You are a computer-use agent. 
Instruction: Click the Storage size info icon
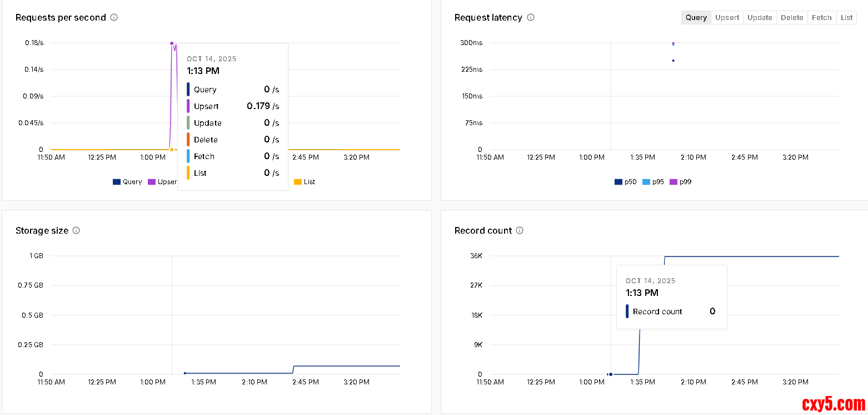click(x=76, y=230)
